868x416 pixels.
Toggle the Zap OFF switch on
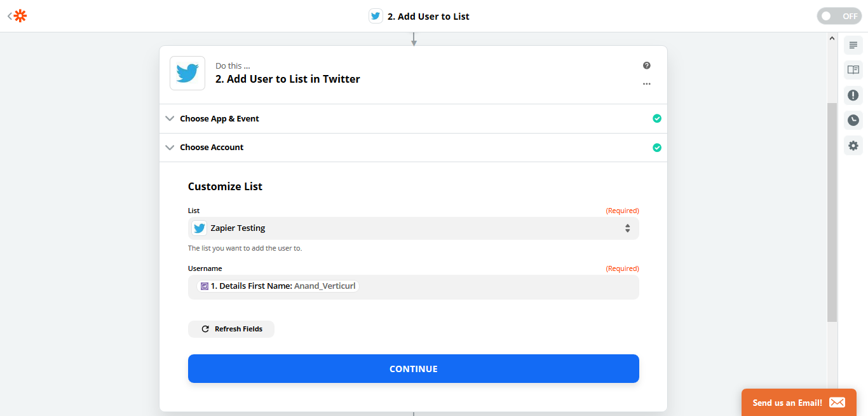(x=839, y=17)
